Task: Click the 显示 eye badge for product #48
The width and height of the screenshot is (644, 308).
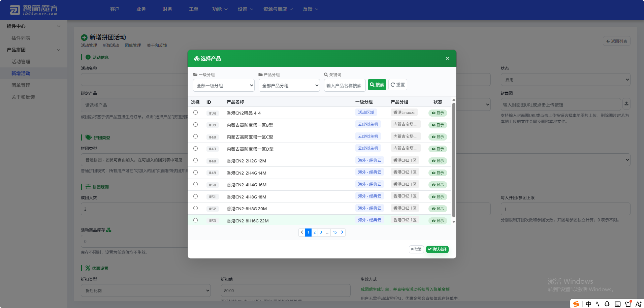Action: [x=438, y=161]
